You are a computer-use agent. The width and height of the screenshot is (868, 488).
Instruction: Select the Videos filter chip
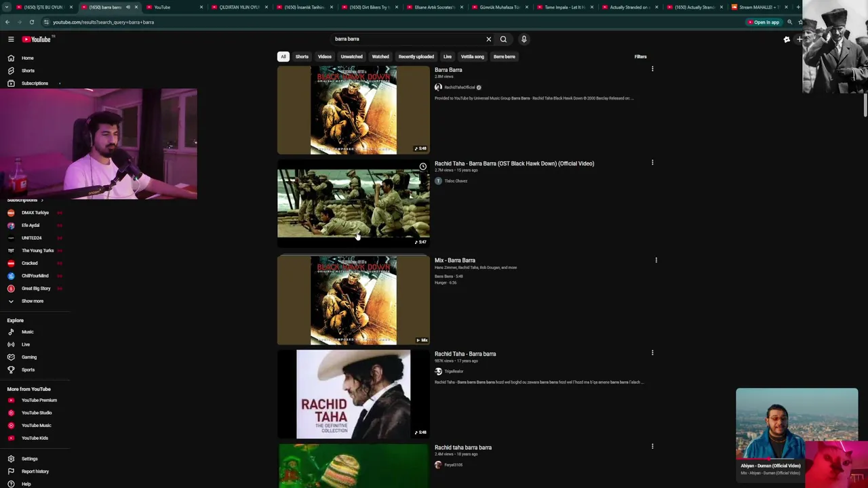pyautogui.click(x=325, y=57)
